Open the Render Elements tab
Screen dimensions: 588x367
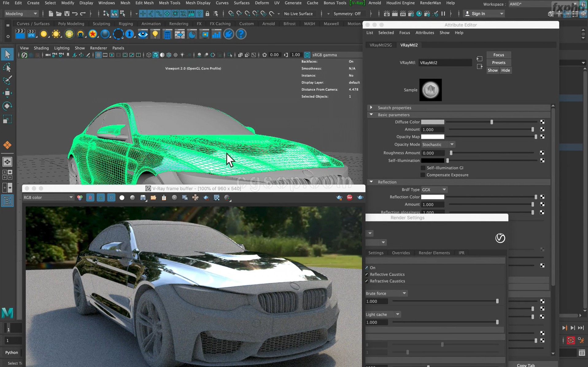coord(434,253)
